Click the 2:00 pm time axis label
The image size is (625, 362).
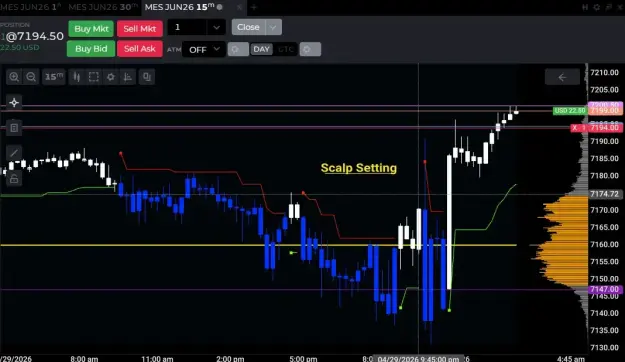coord(230,359)
